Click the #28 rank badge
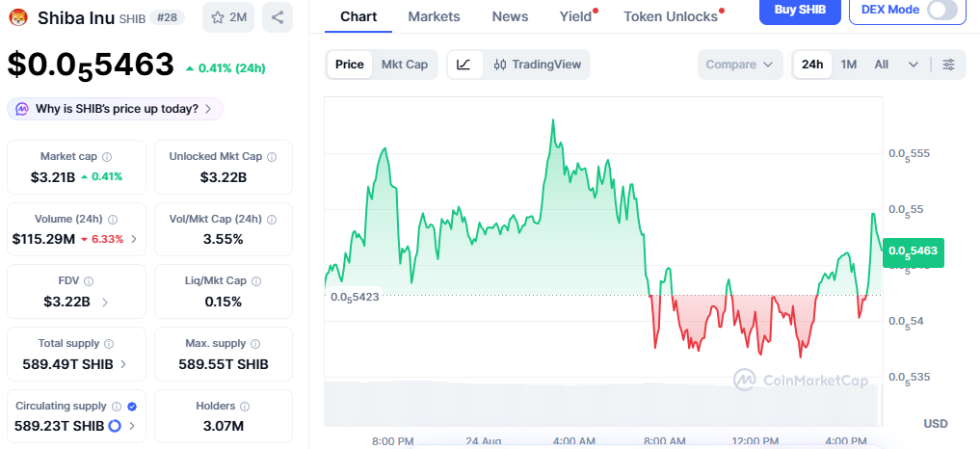 click(x=167, y=17)
